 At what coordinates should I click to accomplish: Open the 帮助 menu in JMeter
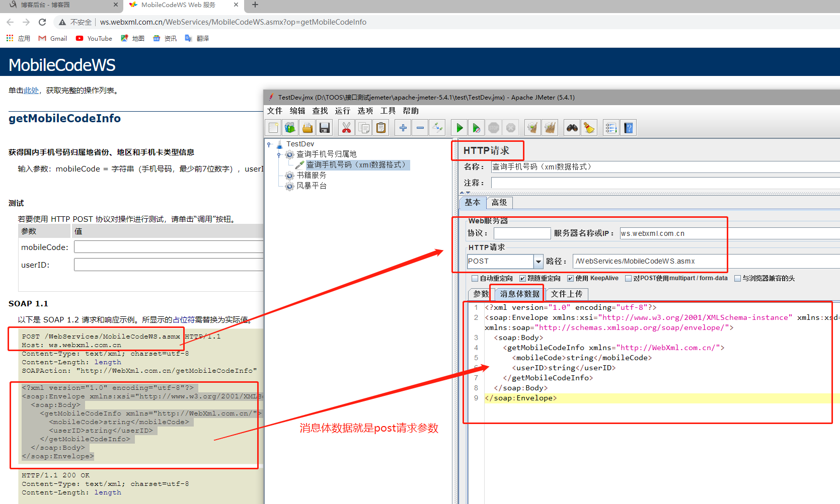point(411,111)
